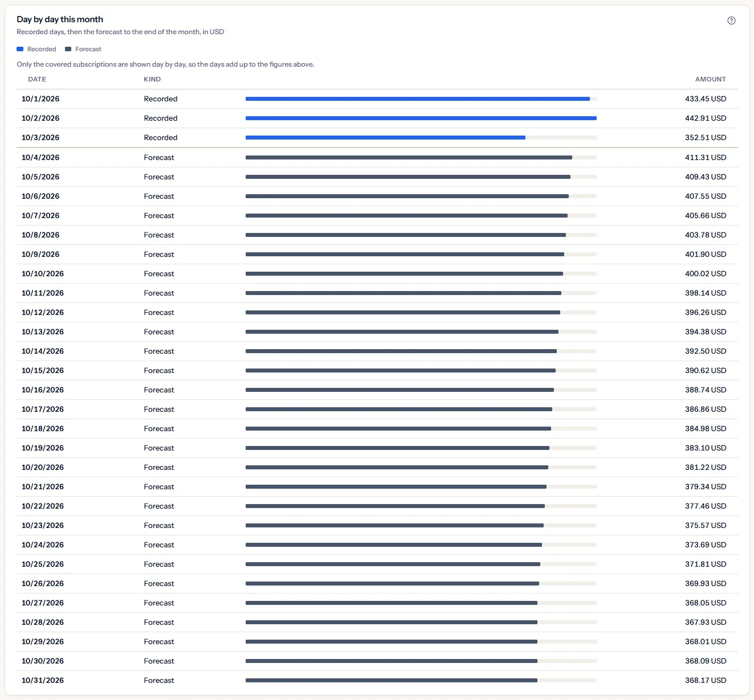
Task: Select the 10/15/2026 date cell
Action: pos(43,370)
